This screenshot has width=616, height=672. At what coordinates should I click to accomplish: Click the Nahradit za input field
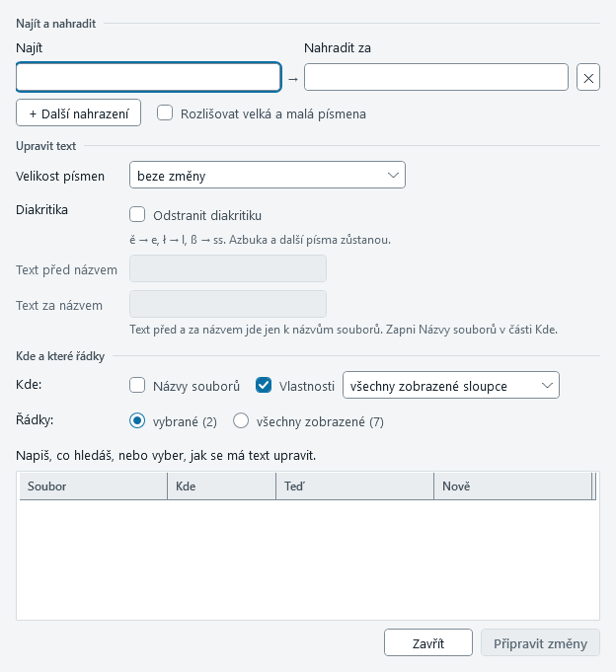(436, 77)
